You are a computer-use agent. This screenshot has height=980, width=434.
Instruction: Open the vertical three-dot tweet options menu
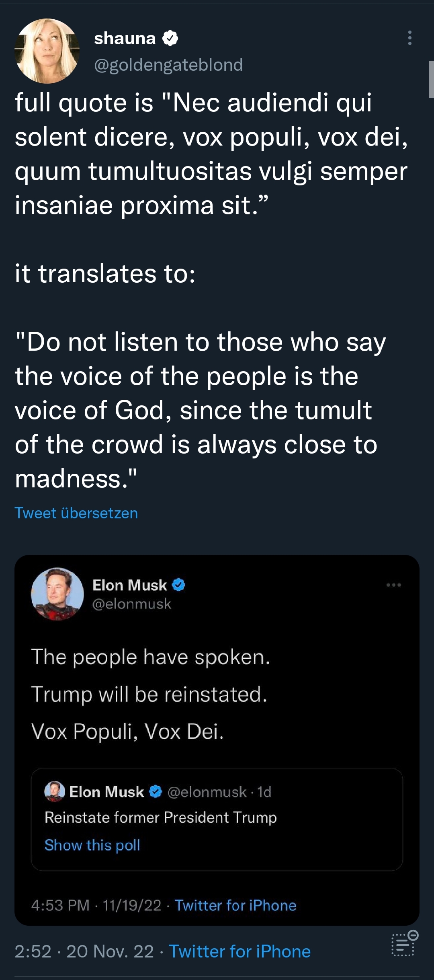[x=409, y=38]
